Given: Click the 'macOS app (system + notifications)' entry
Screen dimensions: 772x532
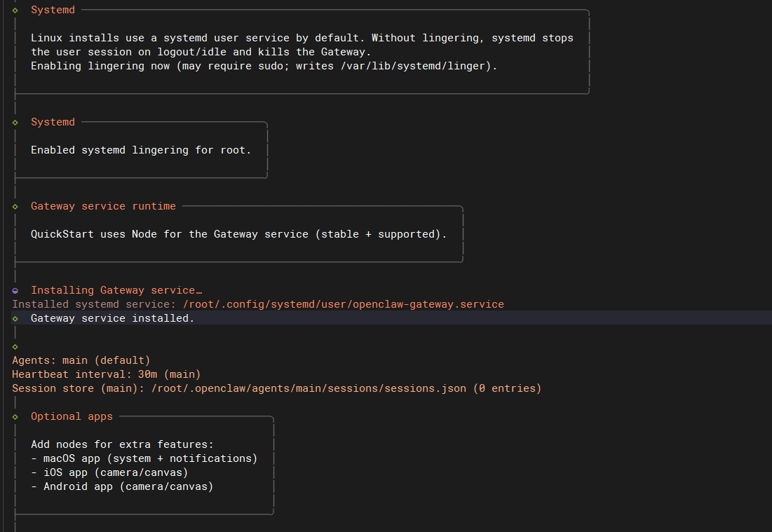Looking at the screenshot, I should pos(150,458).
